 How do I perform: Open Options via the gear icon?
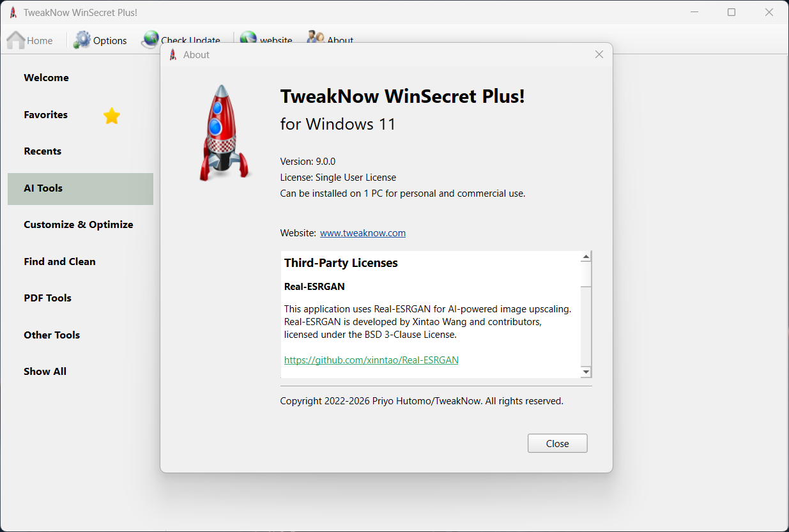point(82,40)
